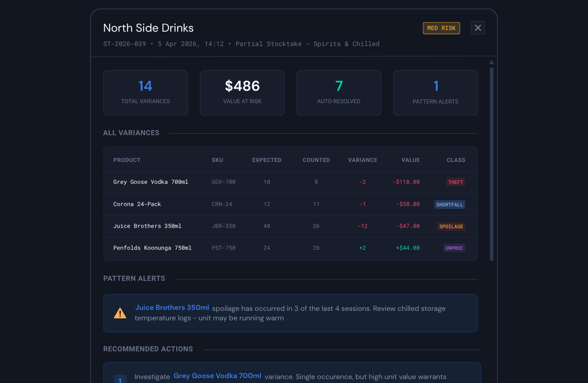This screenshot has height=383, width=588.
Task: Click SKU CRN-24
Action: point(222,204)
